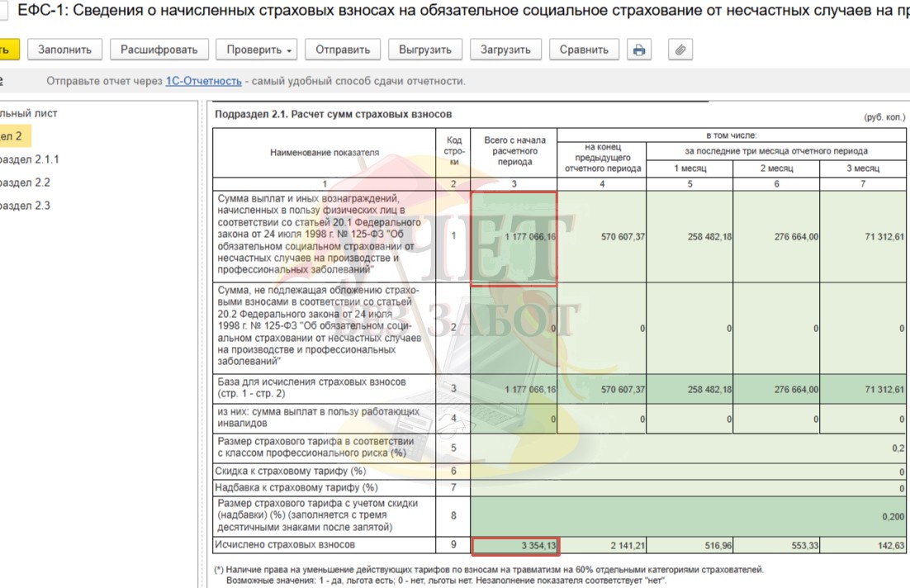This screenshot has width=910, height=588.
Task: Click the "Подраздел 2.1. Расчет сумм страховых взносов" heading
Action: pyautogui.click(x=333, y=114)
